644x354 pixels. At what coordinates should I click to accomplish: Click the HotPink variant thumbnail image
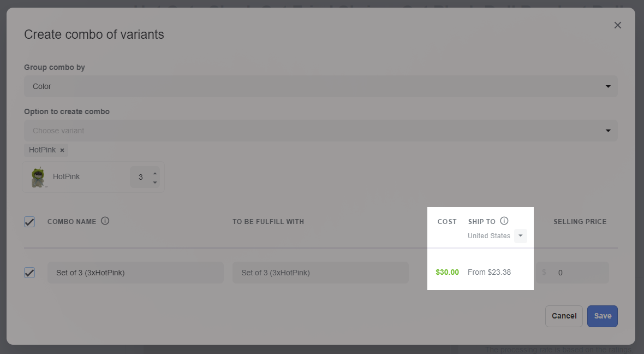pyautogui.click(x=38, y=177)
